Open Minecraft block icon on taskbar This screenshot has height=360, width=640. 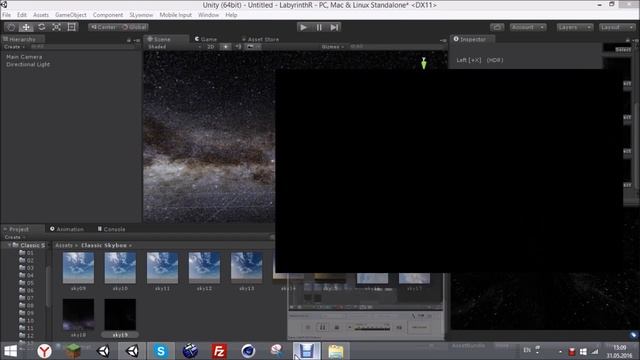[x=73, y=351]
